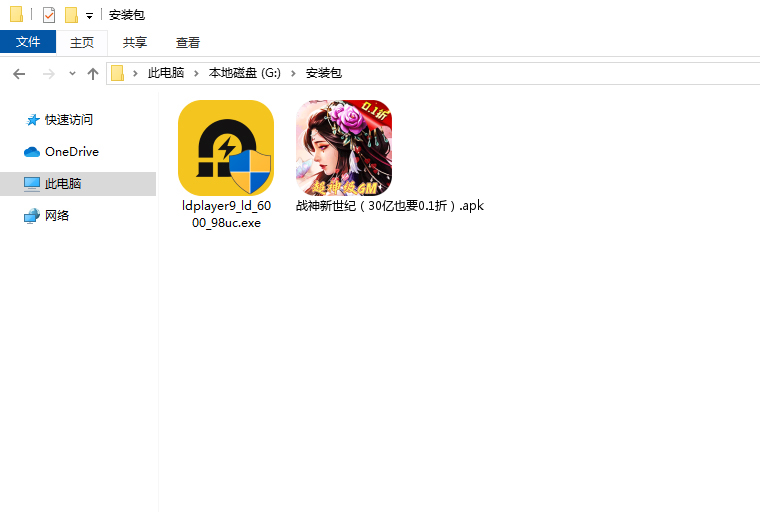Click the address bar empty field area

coord(551,73)
